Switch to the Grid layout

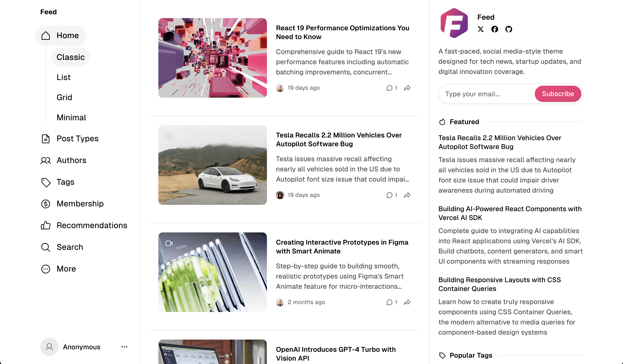click(x=64, y=97)
